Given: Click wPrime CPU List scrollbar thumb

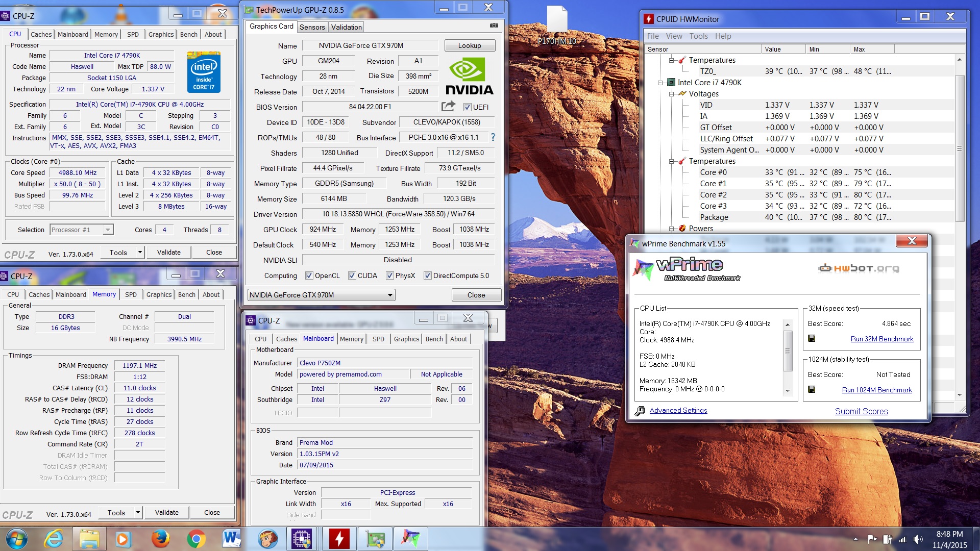Looking at the screenshot, I should coord(788,351).
